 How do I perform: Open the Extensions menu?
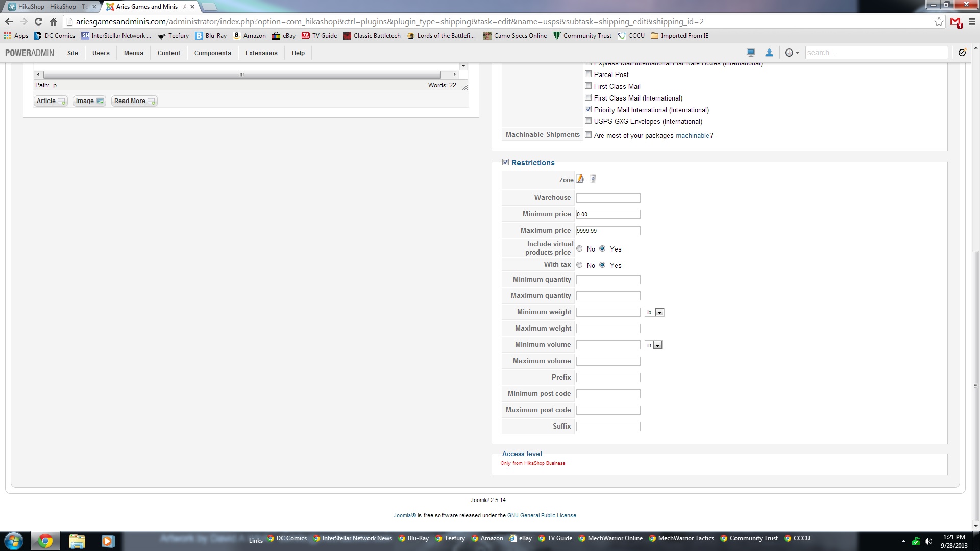pos(261,53)
